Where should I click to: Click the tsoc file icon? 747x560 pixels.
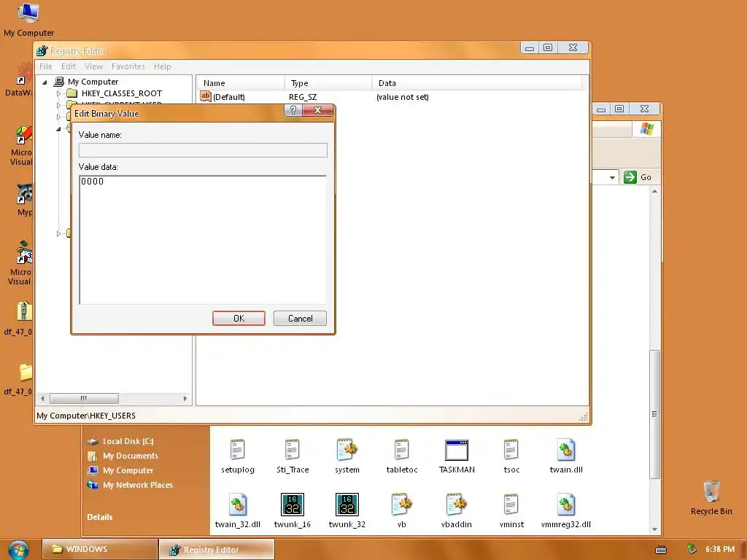511,450
